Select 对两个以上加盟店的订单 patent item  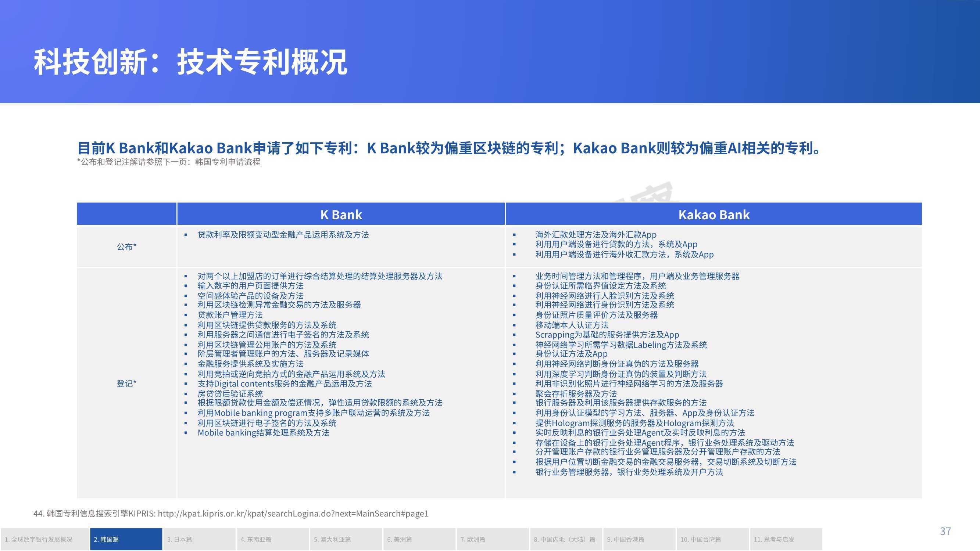(320, 276)
